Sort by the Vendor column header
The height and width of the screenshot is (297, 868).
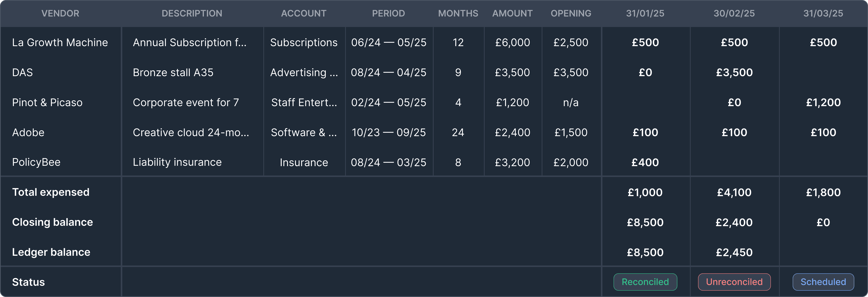(x=60, y=13)
